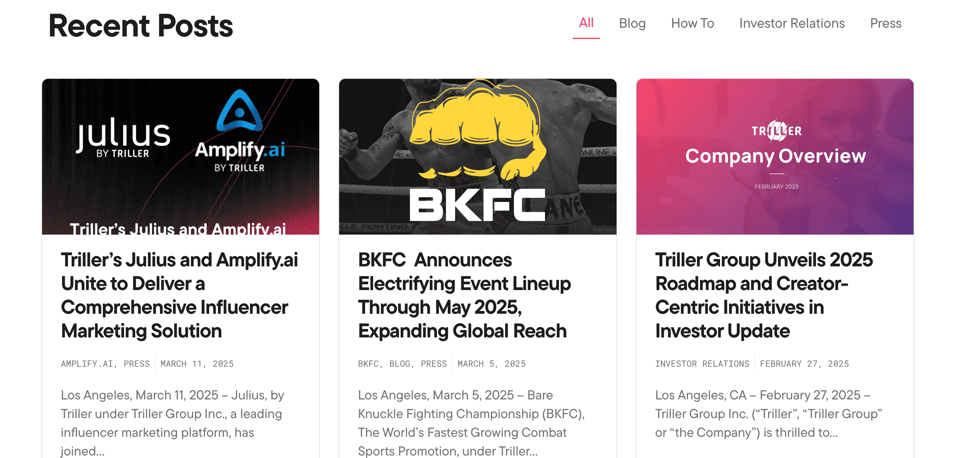Image resolution: width=980 pixels, height=458 pixels.
Task: Open the Julius and Amplify.ai post title
Action: click(179, 295)
